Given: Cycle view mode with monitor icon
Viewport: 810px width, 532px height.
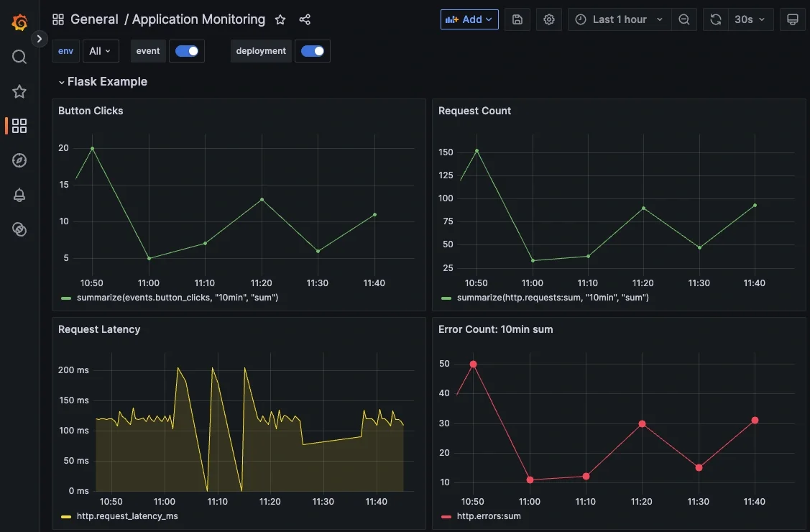Looking at the screenshot, I should coord(793,19).
